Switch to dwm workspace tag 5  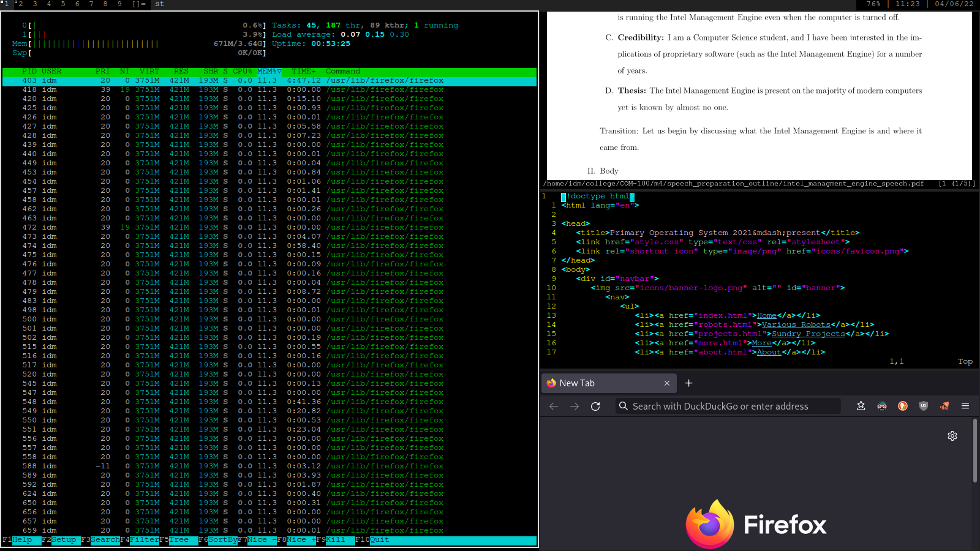click(63, 4)
